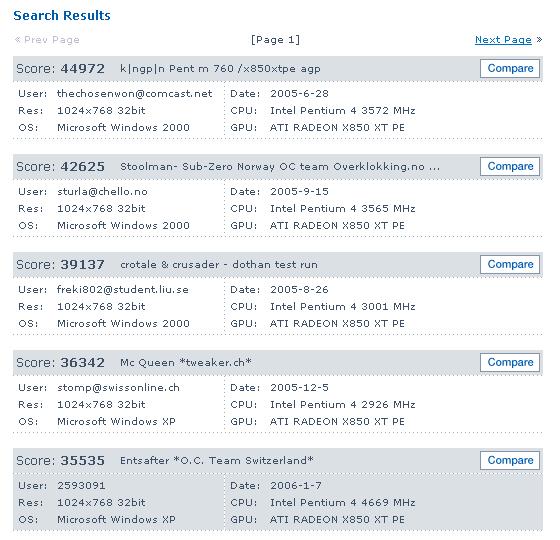Click the Compare button for score 39137
The width and height of the screenshot is (560, 540).
pos(510,264)
